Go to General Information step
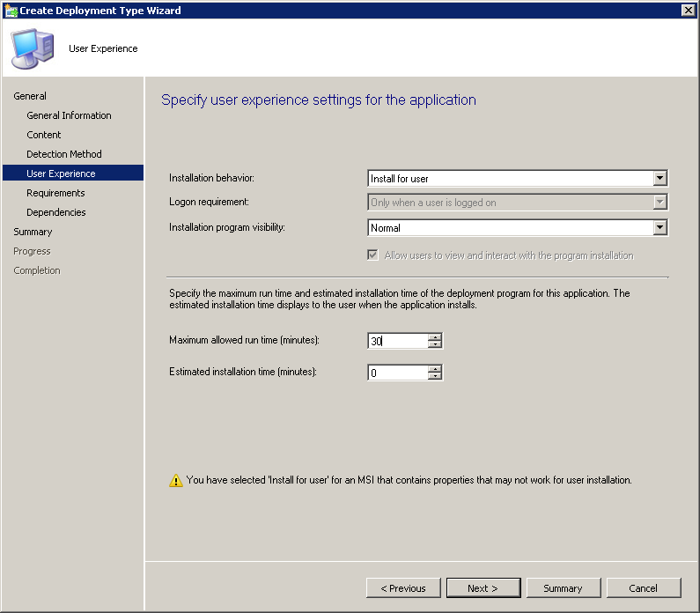 click(69, 115)
